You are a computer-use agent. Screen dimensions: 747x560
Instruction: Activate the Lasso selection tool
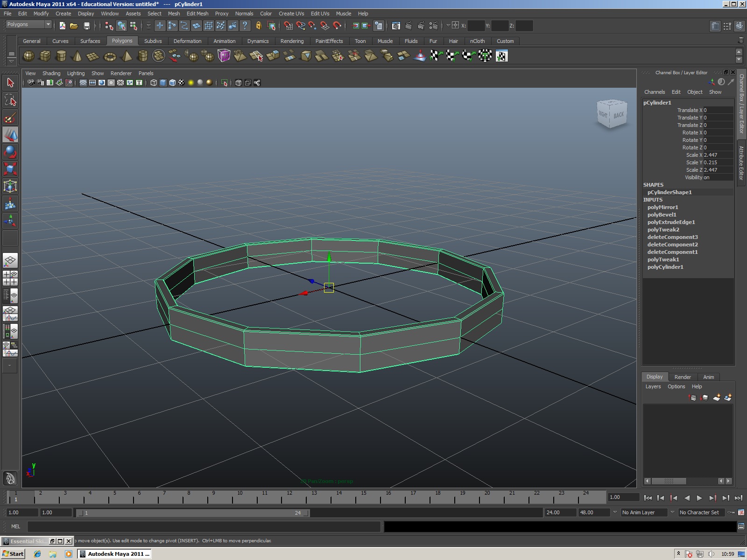tap(10, 99)
